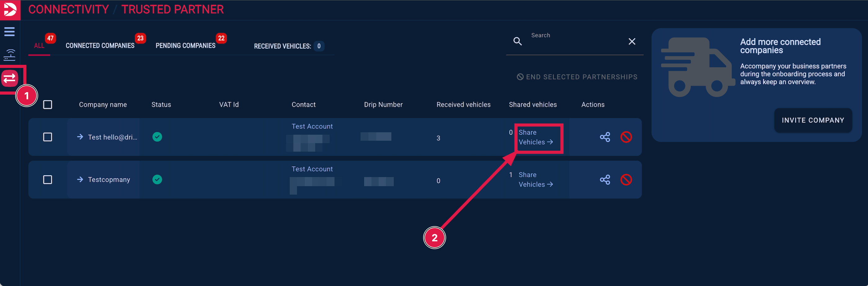This screenshot has width=868, height=286.
Task: Click the Drip logo in top-left corner
Action: pyautogui.click(x=10, y=9)
